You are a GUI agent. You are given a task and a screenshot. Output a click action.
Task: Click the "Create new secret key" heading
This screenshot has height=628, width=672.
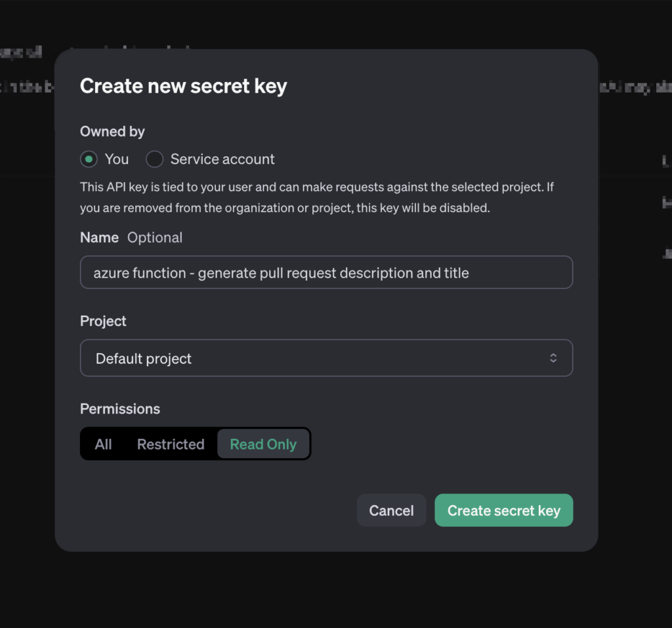(x=184, y=86)
